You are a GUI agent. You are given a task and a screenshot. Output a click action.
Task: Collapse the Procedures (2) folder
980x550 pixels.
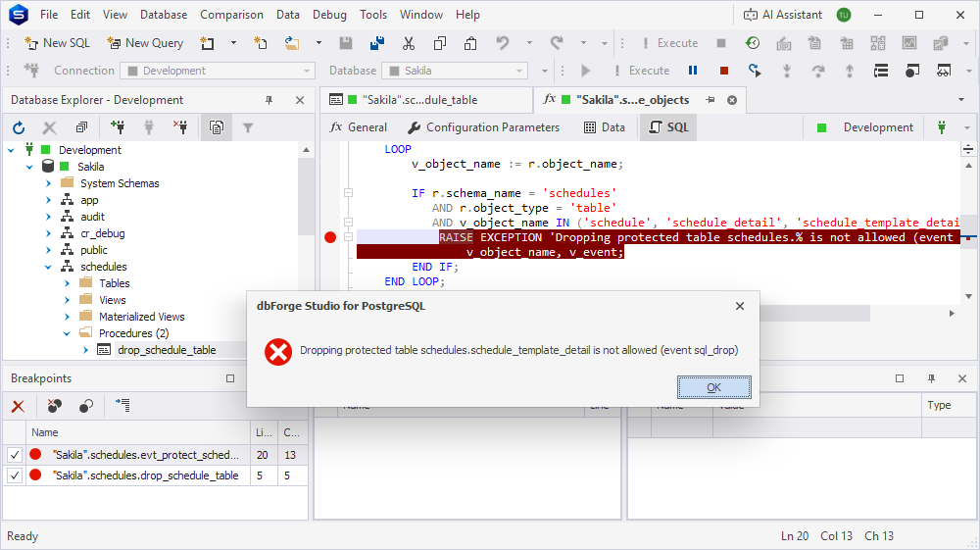point(67,333)
